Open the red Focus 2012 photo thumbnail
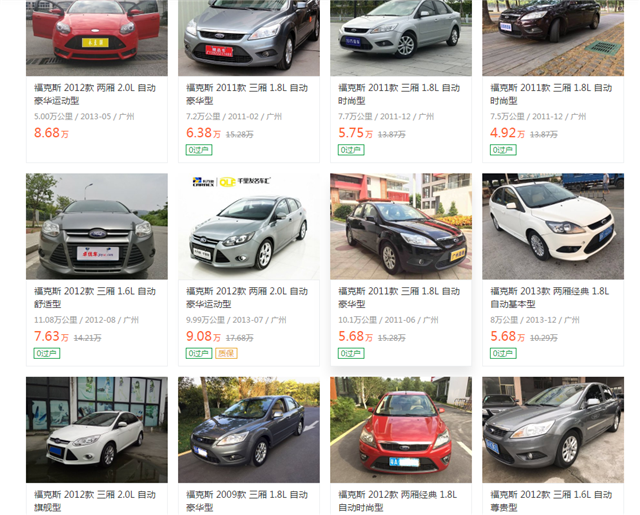The image size is (640, 515). [97, 38]
